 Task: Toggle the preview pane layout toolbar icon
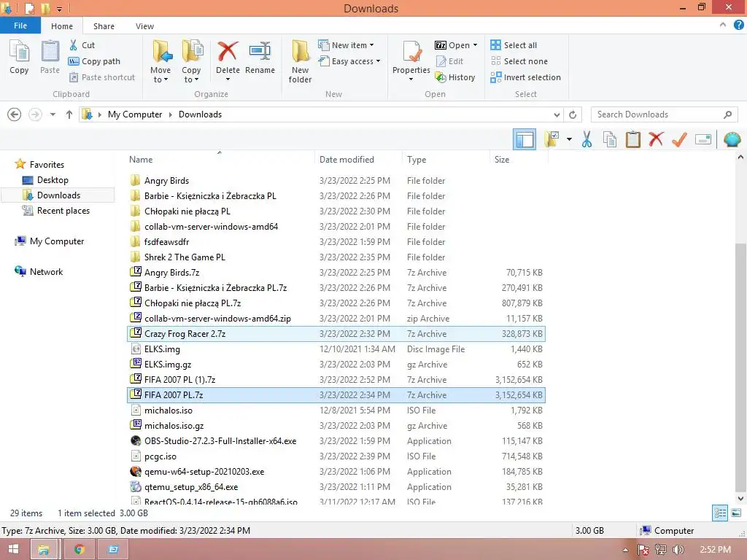click(525, 139)
